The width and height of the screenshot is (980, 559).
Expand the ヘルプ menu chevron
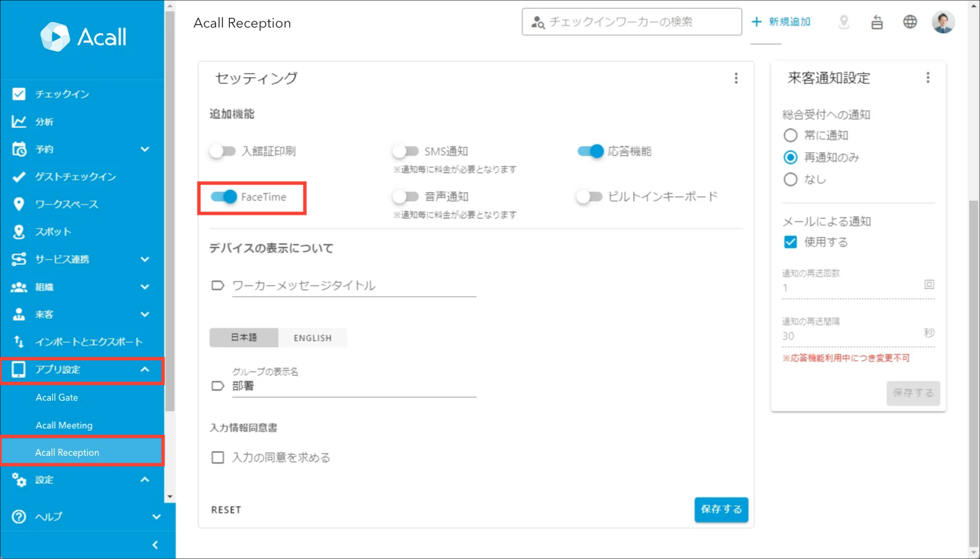click(x=156, y=516)
